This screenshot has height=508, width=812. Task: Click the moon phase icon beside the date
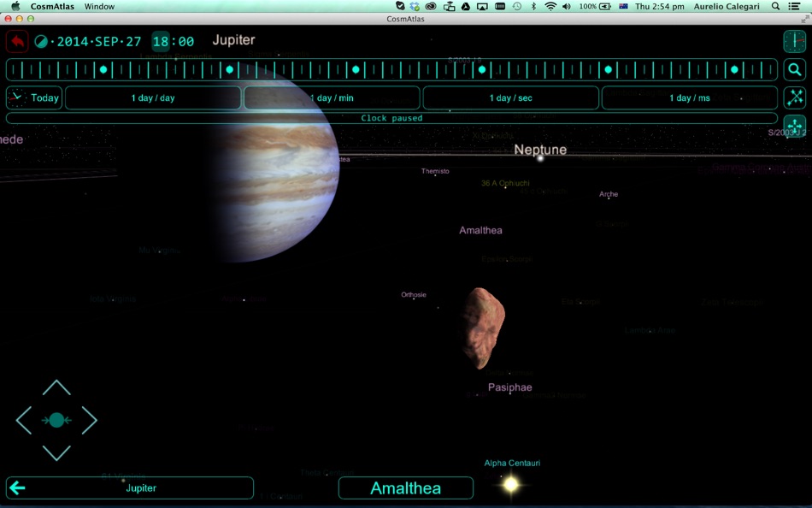41,41
